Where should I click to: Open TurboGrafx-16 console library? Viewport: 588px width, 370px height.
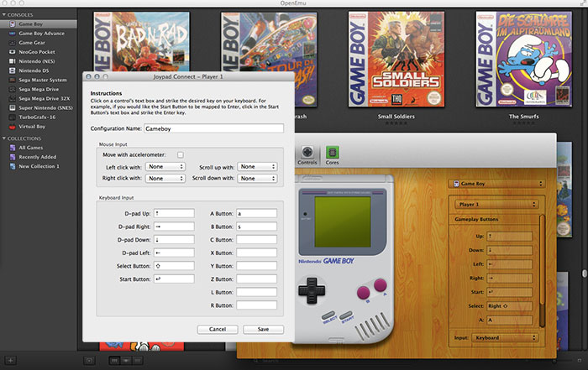tap(39, 117)
